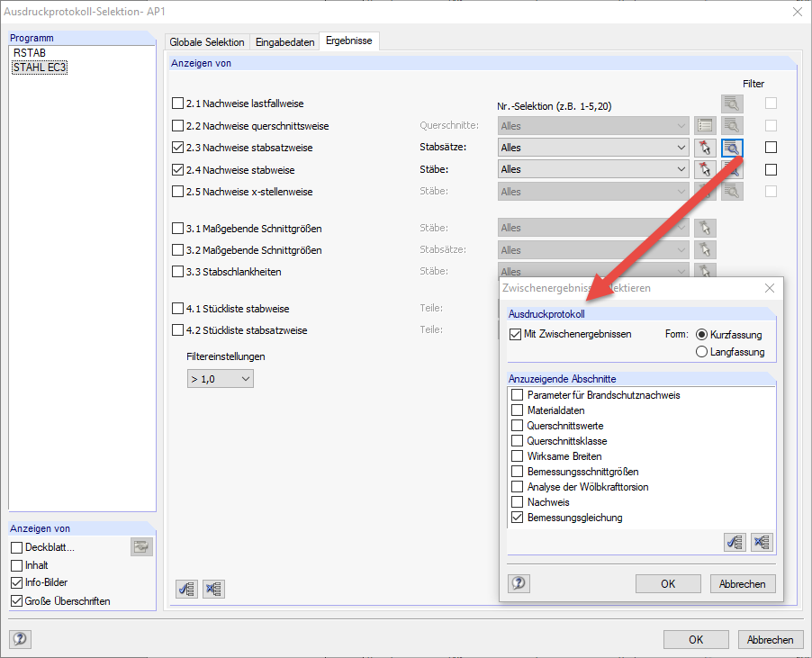
Task: Enable 4.2 Stückliste stabsatzweise
Action: click(x=177, y=330)
